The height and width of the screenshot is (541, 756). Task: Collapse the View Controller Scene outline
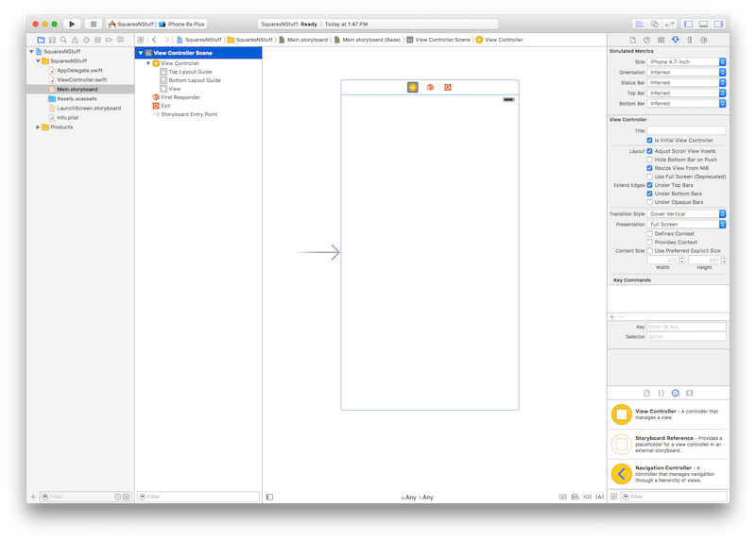pyautogui.click(x=141, y=53)
